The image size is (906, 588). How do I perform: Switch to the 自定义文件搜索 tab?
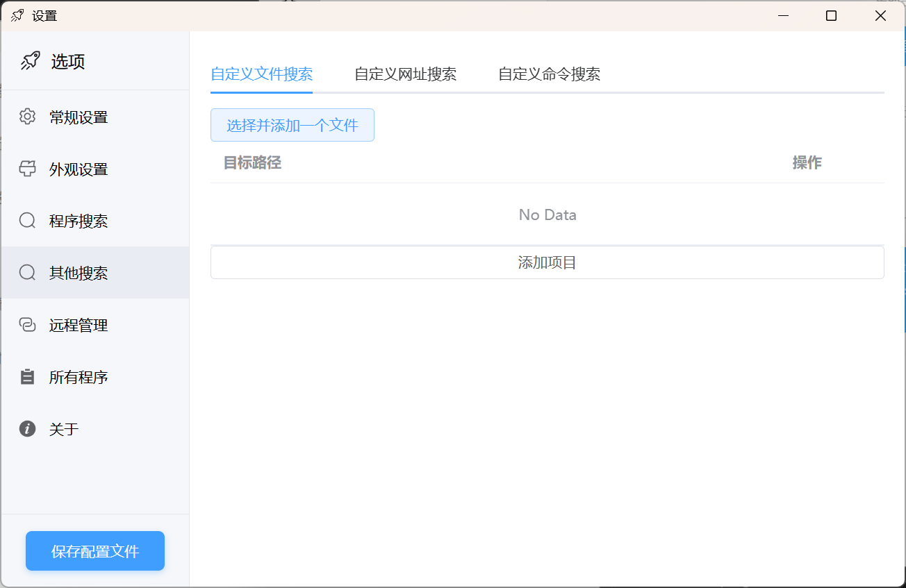tap(261, 74)
